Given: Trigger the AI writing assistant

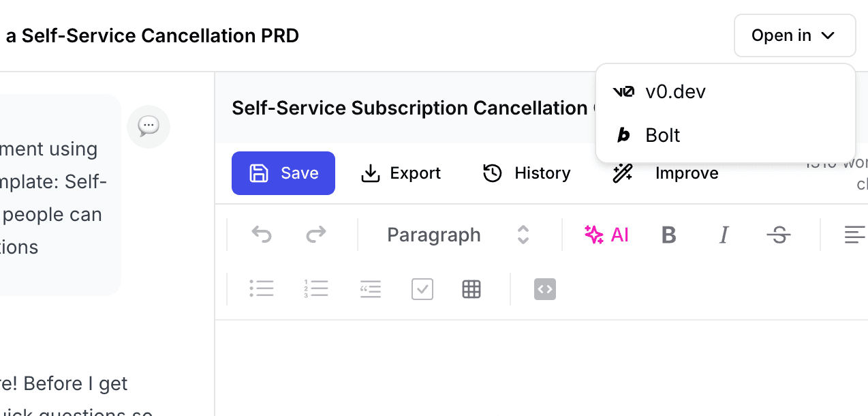Looking at the screenshot, I should [x=606, y=235].
